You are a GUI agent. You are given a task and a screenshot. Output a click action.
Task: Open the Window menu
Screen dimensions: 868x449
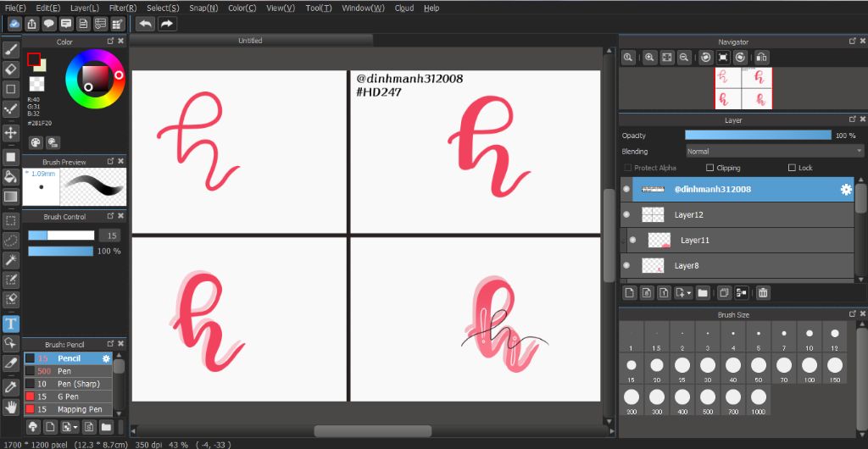point(363,8)
